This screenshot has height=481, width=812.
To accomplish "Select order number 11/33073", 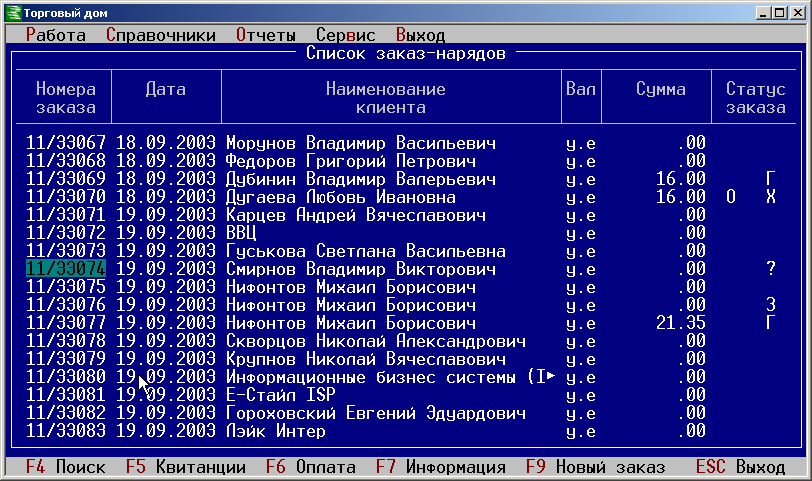I will coord(66,251).
